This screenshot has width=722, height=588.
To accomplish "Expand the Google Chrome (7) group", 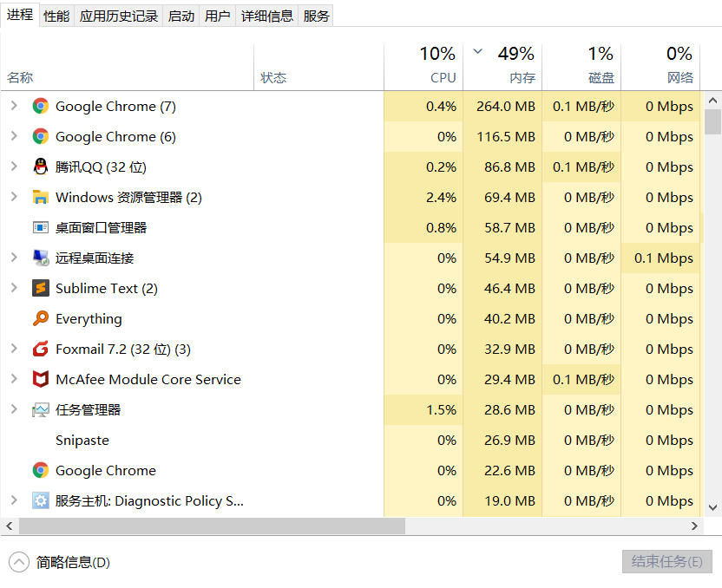I will tap(14, 106).
